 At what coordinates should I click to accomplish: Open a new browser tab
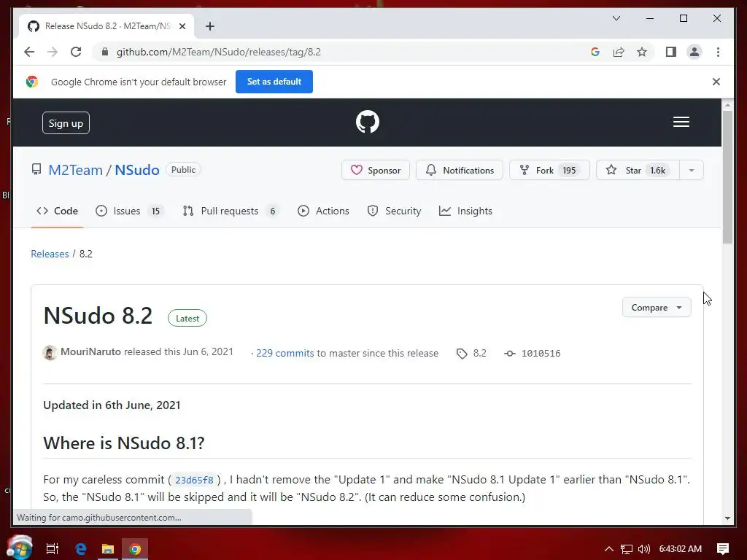coord(209,26)
